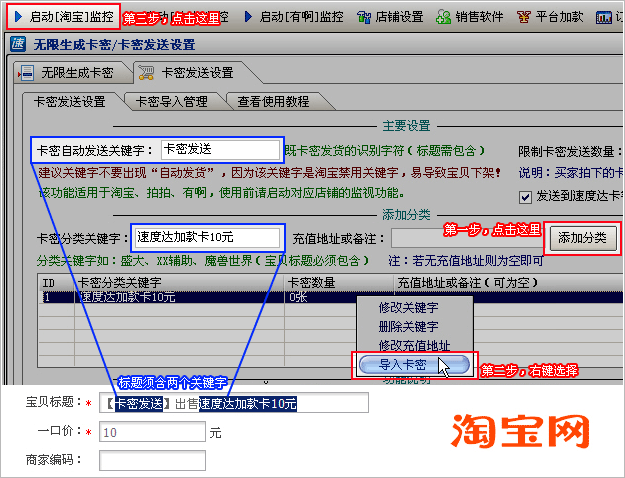Viewport: 625px width, 478px height.
Task: Focus the 宝贝标题 title input field
Action: point(234,403)
